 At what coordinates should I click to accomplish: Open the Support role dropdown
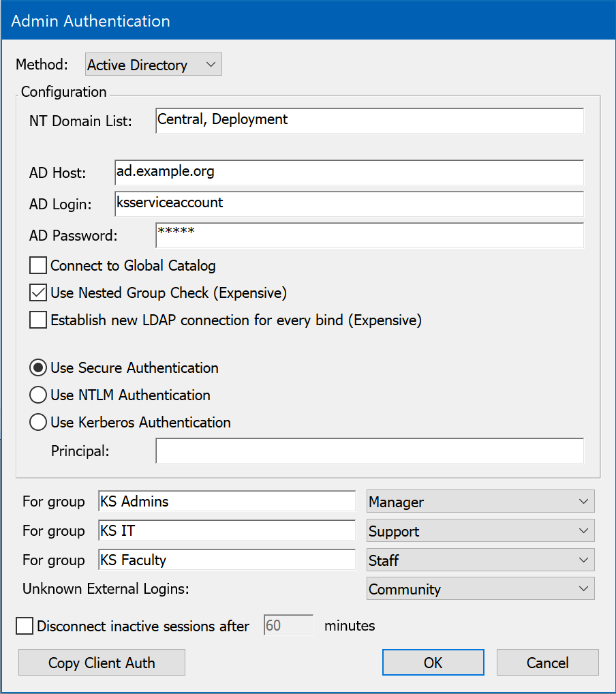pos(480,531)
